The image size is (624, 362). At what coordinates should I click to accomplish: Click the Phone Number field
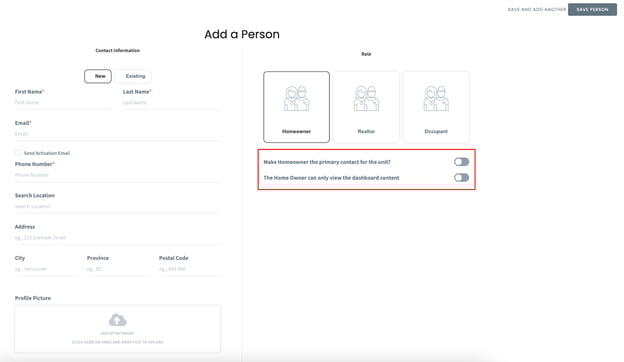tap(117, 175)
